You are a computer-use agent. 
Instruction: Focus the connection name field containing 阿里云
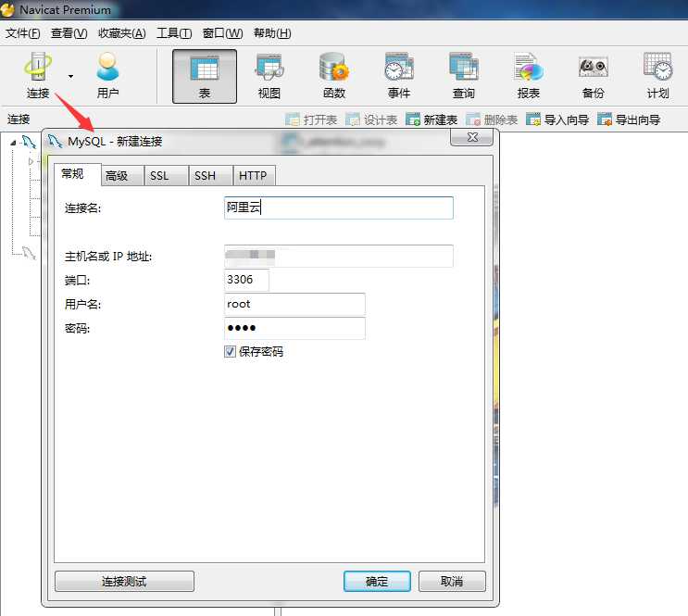pyautogui.click(x=338, y=207)
